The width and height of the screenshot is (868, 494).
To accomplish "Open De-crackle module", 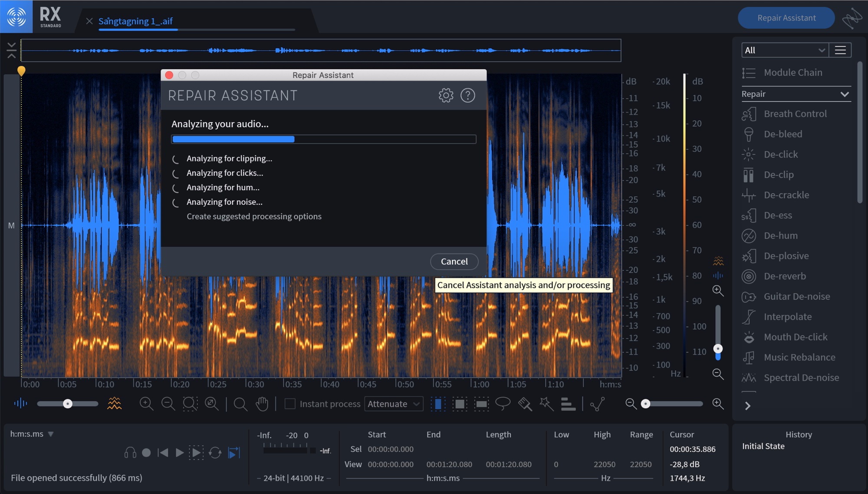I will (776, 195).
